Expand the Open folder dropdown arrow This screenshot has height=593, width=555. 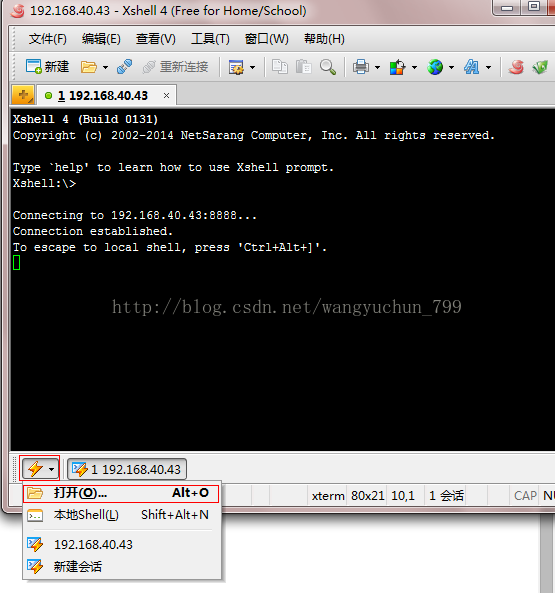(x=105, y=68)
